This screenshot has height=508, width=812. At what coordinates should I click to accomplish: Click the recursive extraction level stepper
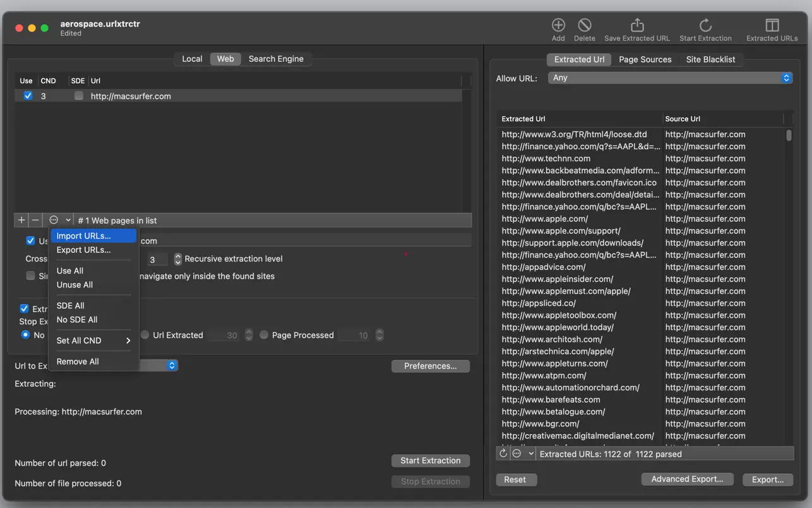pyautogui.click(x=178, y=259)
